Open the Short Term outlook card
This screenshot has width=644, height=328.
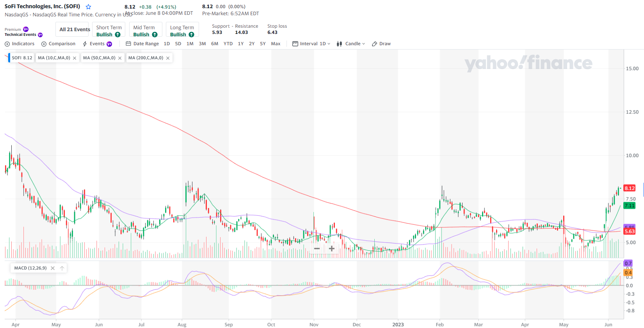coord(109,29)
